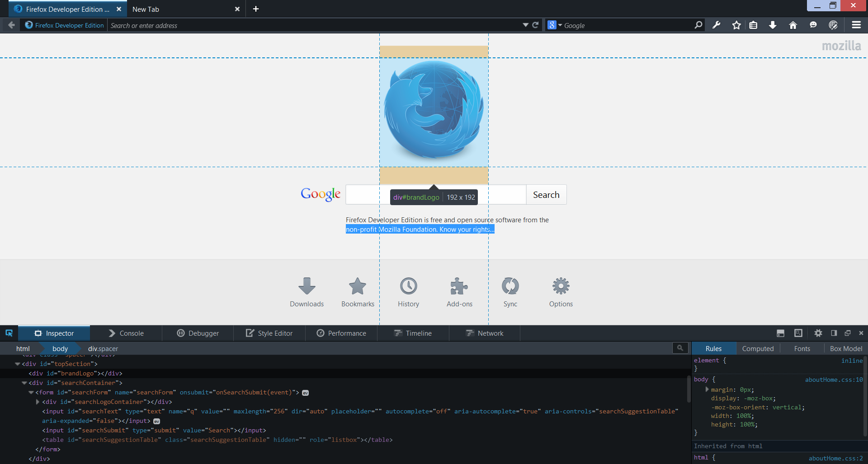The image size is (868, 464).
Task: Toggle the element picker in devtools
Action: point(9,333)
